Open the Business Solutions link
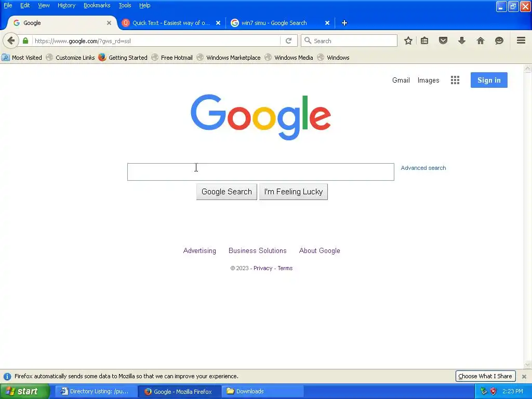This screenshot has height=399, width=532. [x=258, y=251]
